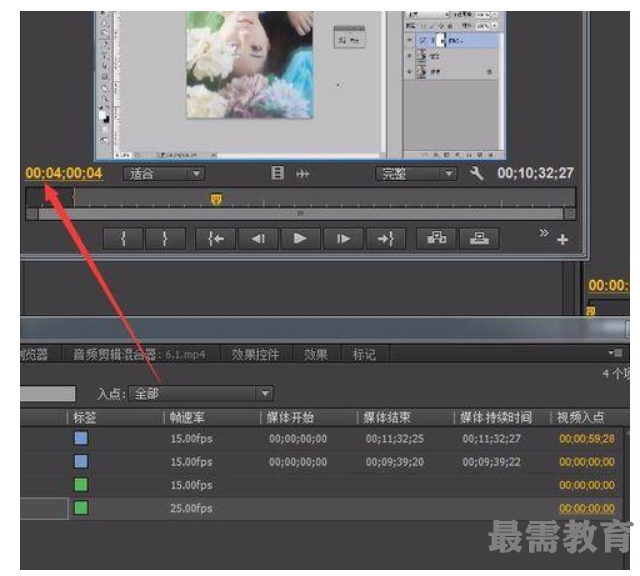Click the 00;04;00;04 current timecode

[x=64, y=173]
